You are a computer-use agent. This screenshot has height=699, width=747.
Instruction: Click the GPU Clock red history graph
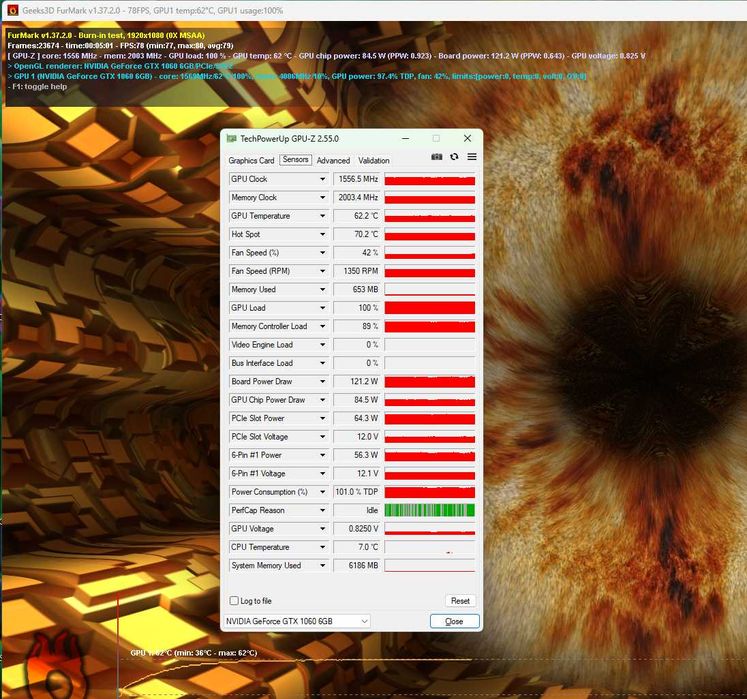click(x=430, y=179)
